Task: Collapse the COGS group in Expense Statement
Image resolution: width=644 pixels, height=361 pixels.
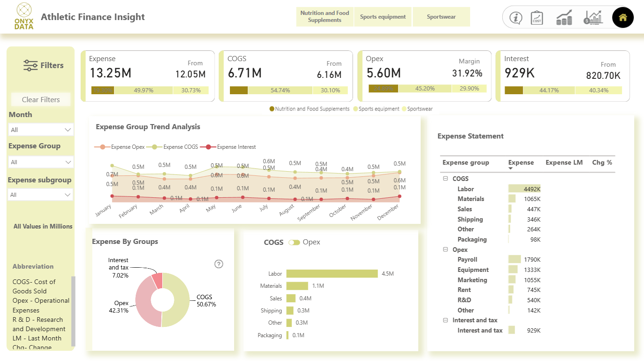Action: pyautogui.click(x=445, y=179)
